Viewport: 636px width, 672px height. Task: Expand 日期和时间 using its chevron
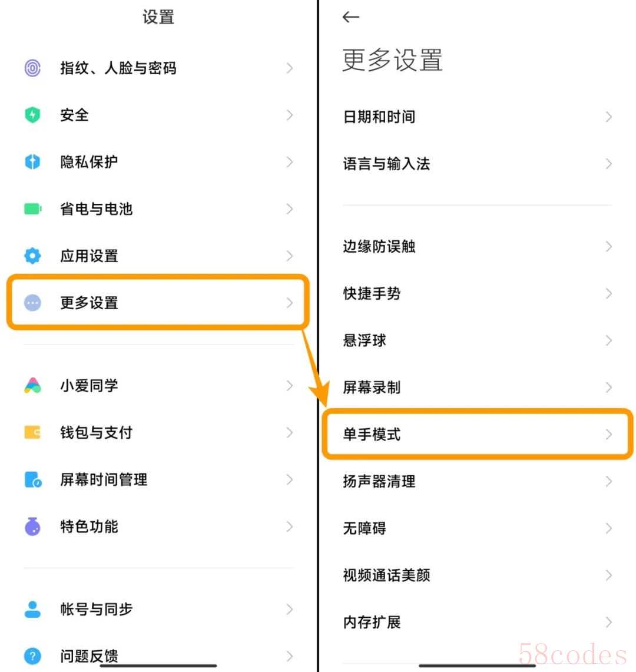(608, 117)
